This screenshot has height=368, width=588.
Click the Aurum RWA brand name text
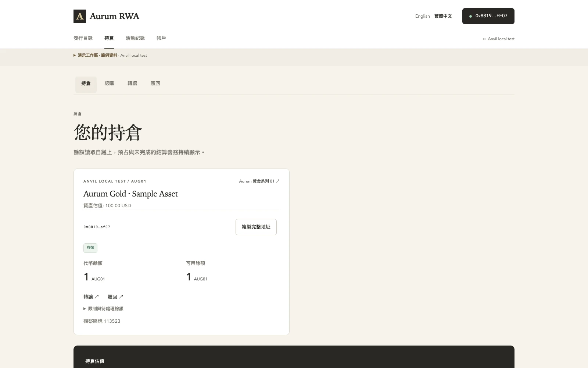[x=114, y=16]
